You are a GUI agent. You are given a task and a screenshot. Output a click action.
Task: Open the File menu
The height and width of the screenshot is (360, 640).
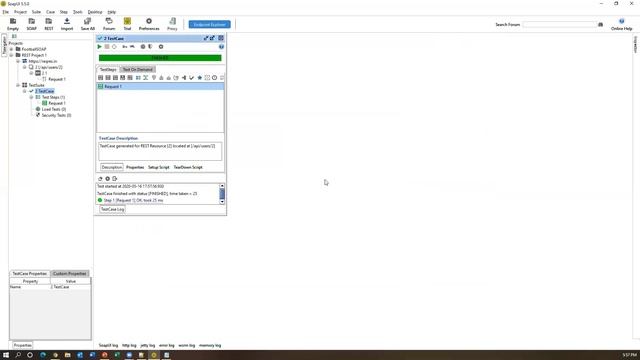point(5,12)
